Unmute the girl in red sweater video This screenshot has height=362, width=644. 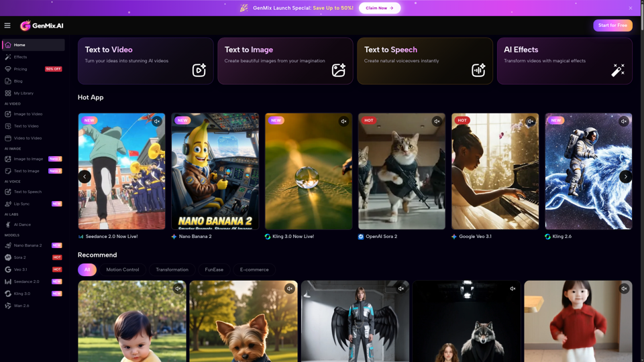point(625,288)
